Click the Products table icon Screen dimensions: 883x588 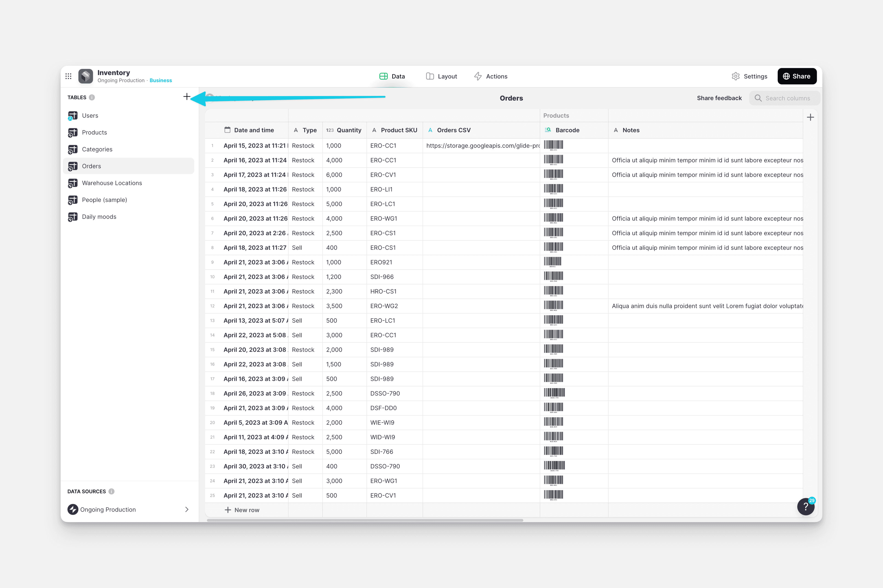pyautogui.click(x=73, y=132)
